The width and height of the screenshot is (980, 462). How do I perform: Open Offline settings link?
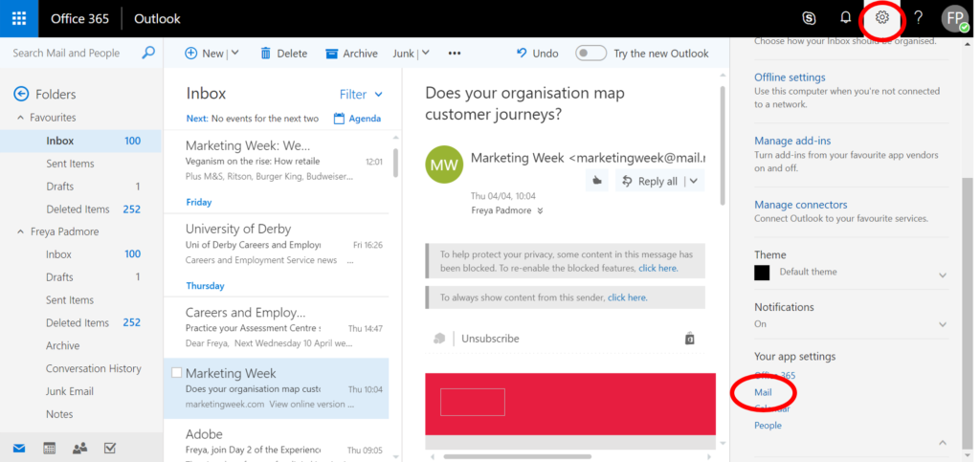tap(790, 77)
